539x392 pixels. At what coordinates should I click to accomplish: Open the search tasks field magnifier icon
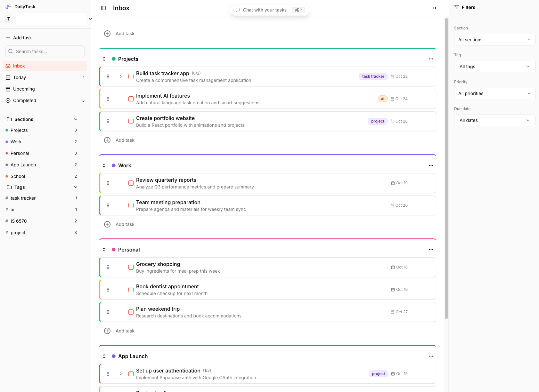point(11,51)
